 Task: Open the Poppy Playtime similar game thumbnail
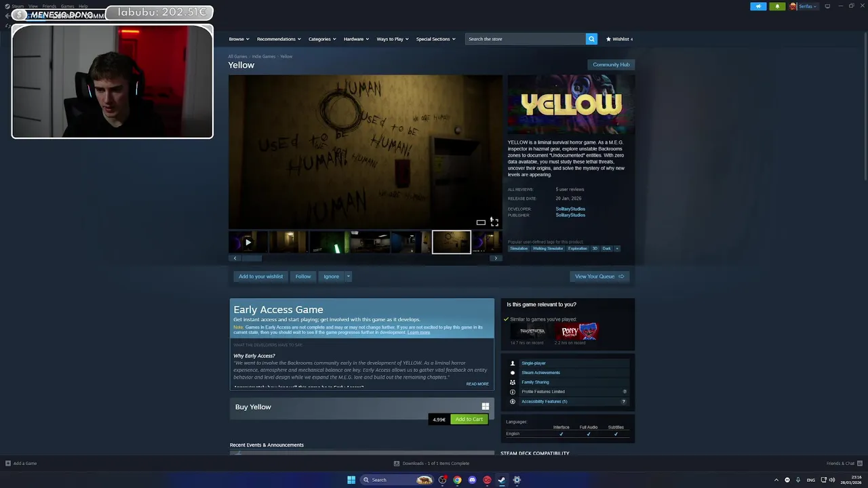(578, 331)
